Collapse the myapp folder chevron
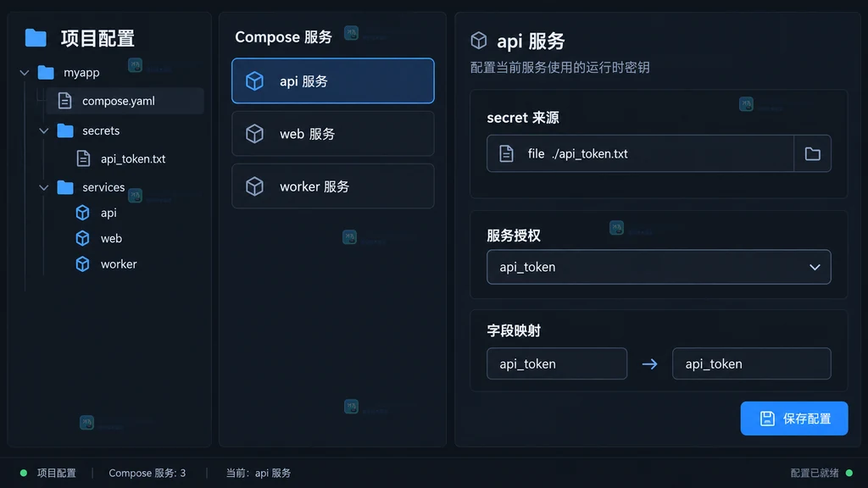The height and width of the screenshot is (488, 868). click(25, 73)
